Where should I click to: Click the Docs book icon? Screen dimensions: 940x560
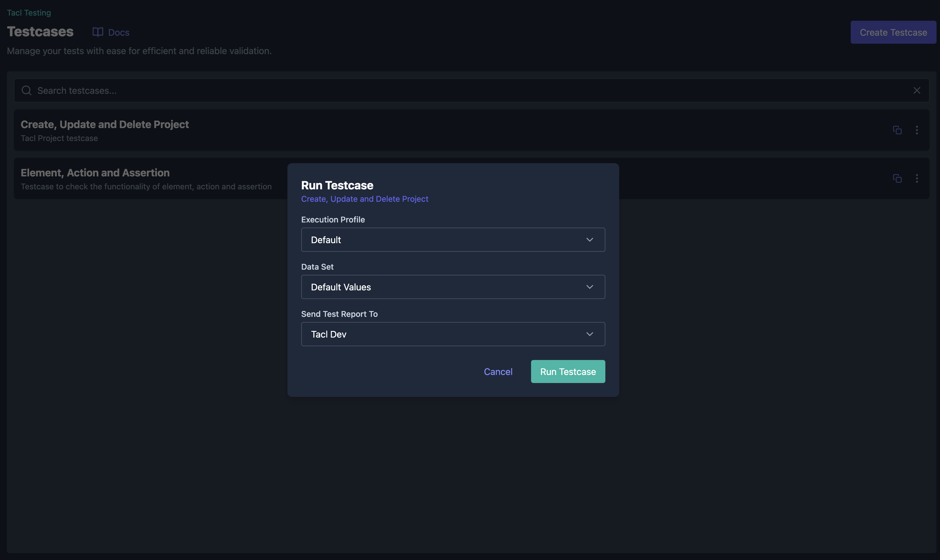(98, 32)
